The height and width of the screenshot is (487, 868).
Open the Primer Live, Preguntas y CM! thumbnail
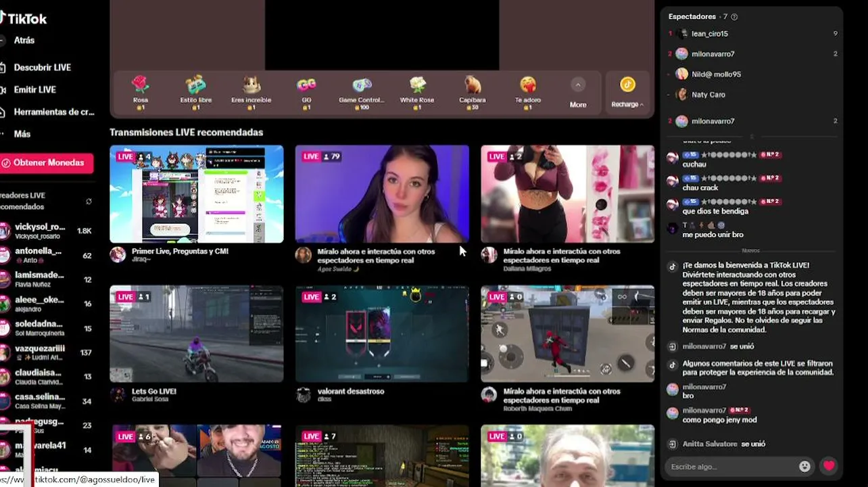197,194
